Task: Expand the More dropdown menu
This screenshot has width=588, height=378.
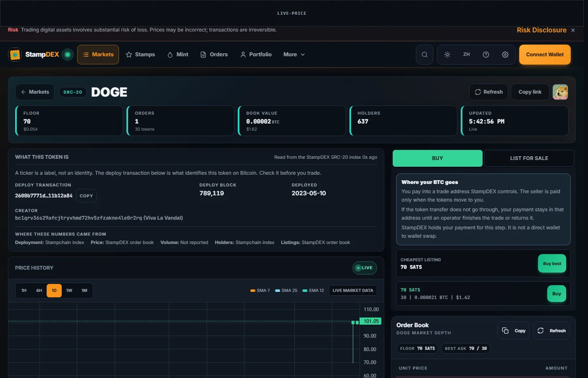Action: [x=294, y=55]
